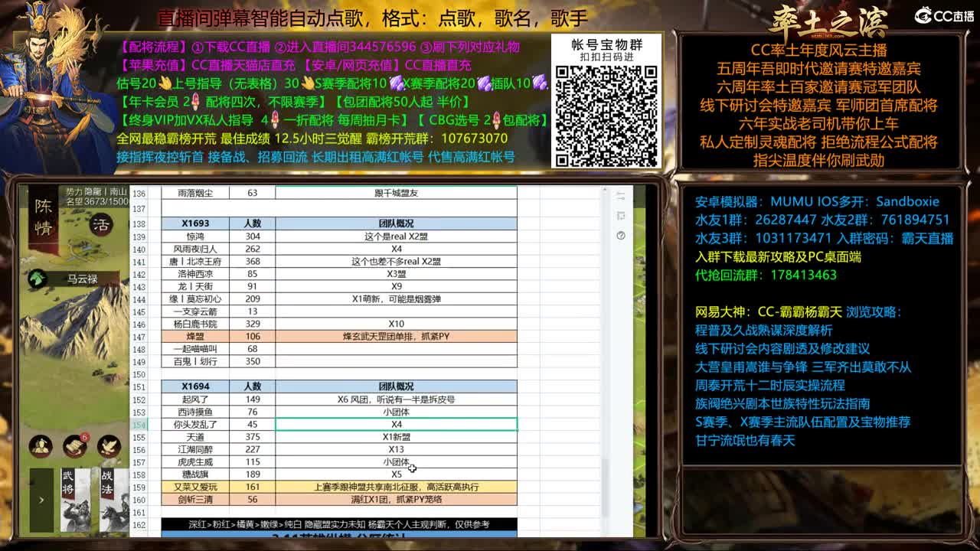This screenshot has height=551, width=980.
Task: Select cell 唐丨北凉王府
Action: [x=195, y=261]
